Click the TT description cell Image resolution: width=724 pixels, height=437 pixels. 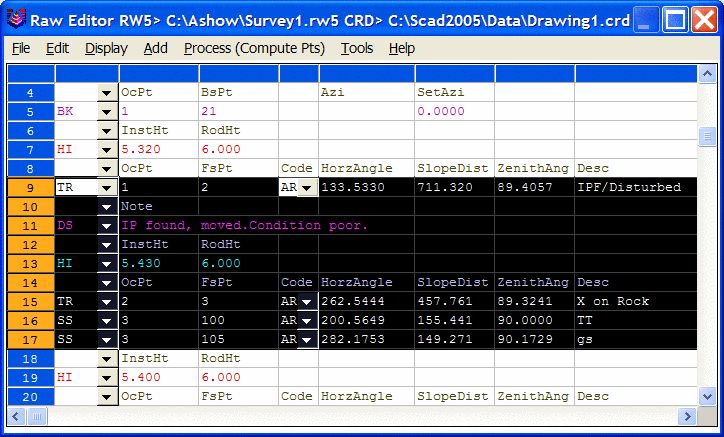(636, 321)
